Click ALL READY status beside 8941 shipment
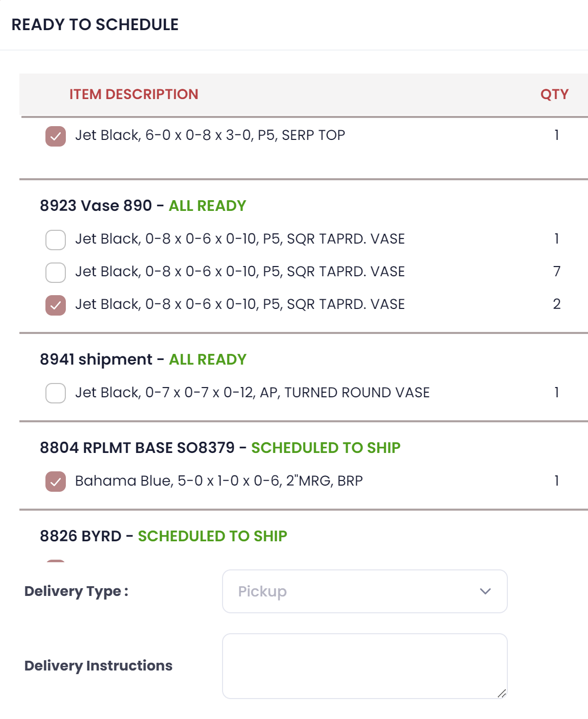Image resolution: width=588 pixels, height=719 pixels. point(208,359)
